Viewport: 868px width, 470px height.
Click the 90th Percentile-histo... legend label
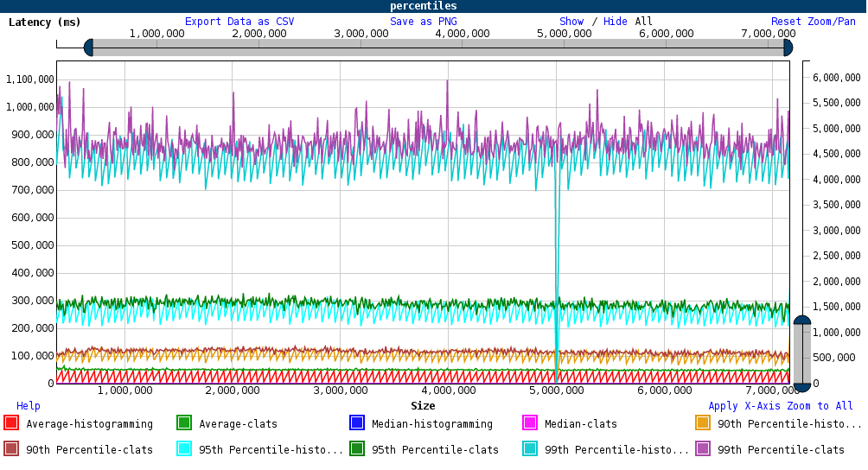click(x=790, y=424)
